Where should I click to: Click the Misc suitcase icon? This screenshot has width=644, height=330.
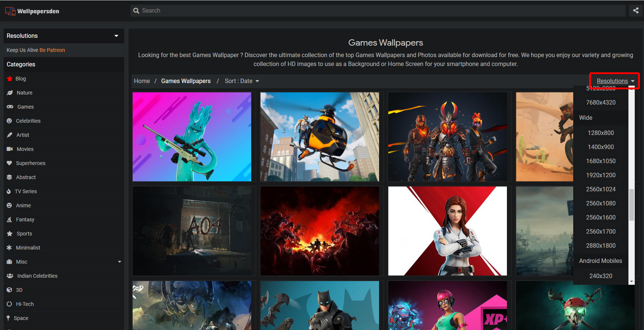tap(9, 262)
